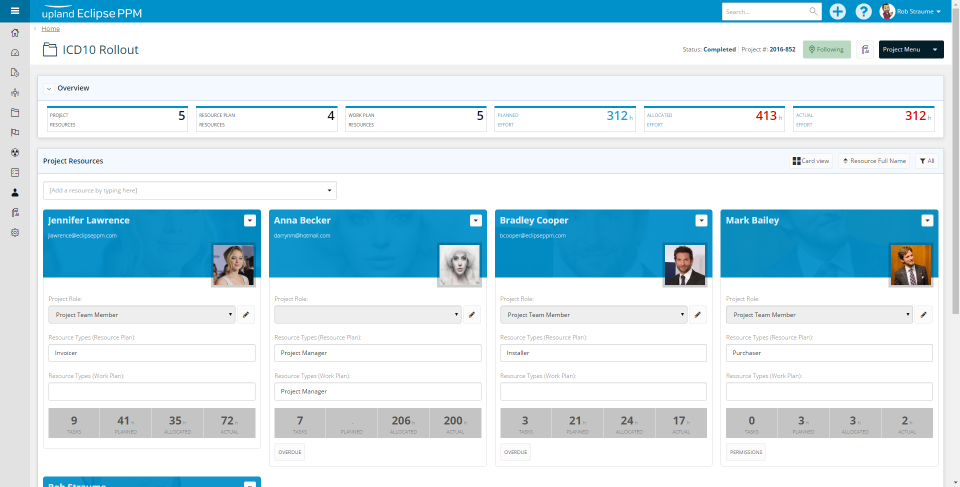Screen dimensions: 960x487
Task: Click the Home breadcrumb link
Action: point(51,29)
